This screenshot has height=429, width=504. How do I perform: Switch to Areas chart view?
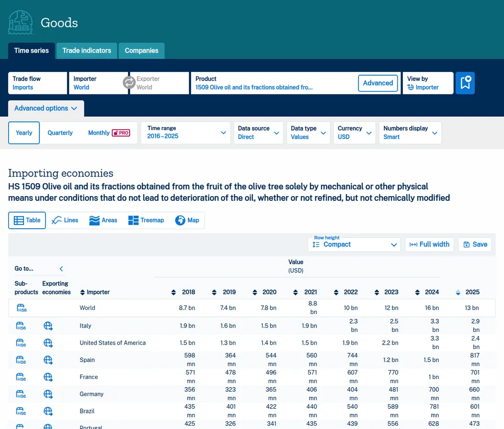[103, 220]
